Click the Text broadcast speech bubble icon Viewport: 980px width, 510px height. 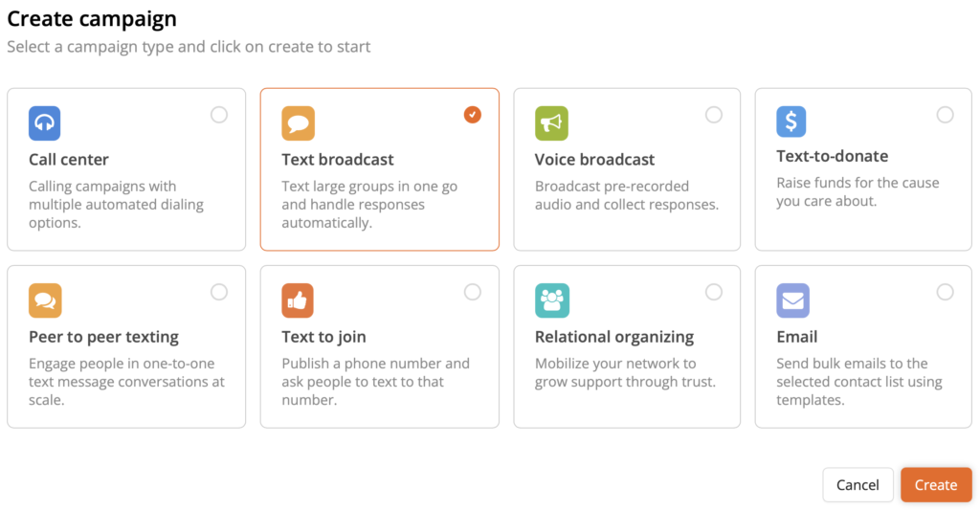pyautogui.click(x=298, y=123)
